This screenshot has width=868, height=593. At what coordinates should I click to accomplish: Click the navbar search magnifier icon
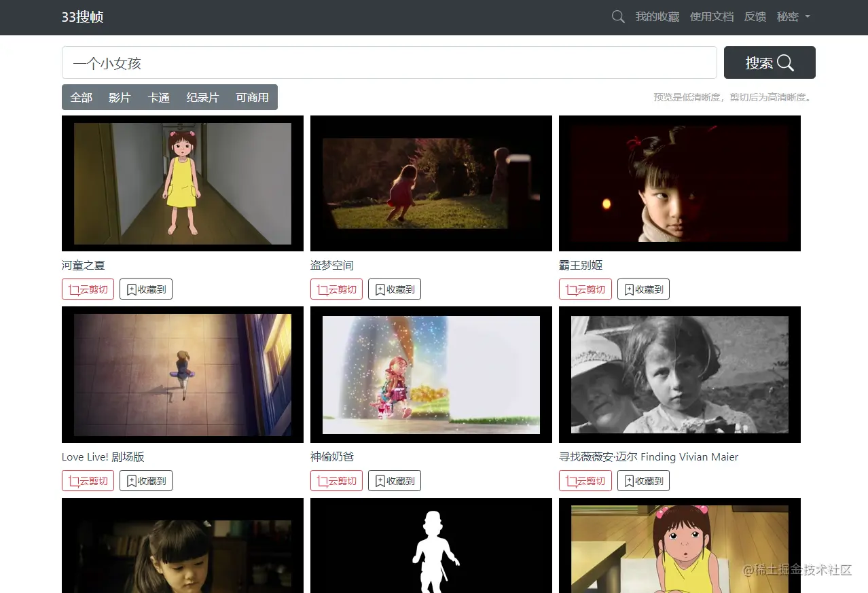click(x=618, y=17)
